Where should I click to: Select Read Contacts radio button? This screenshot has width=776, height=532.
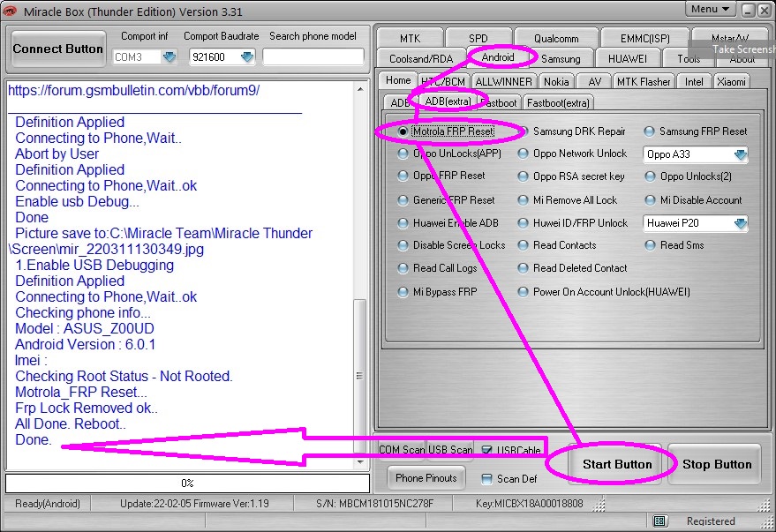[523, 245]
